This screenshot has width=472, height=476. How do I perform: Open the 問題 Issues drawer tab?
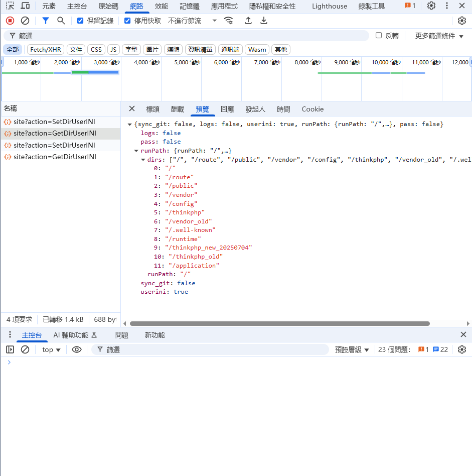point(122,335)
